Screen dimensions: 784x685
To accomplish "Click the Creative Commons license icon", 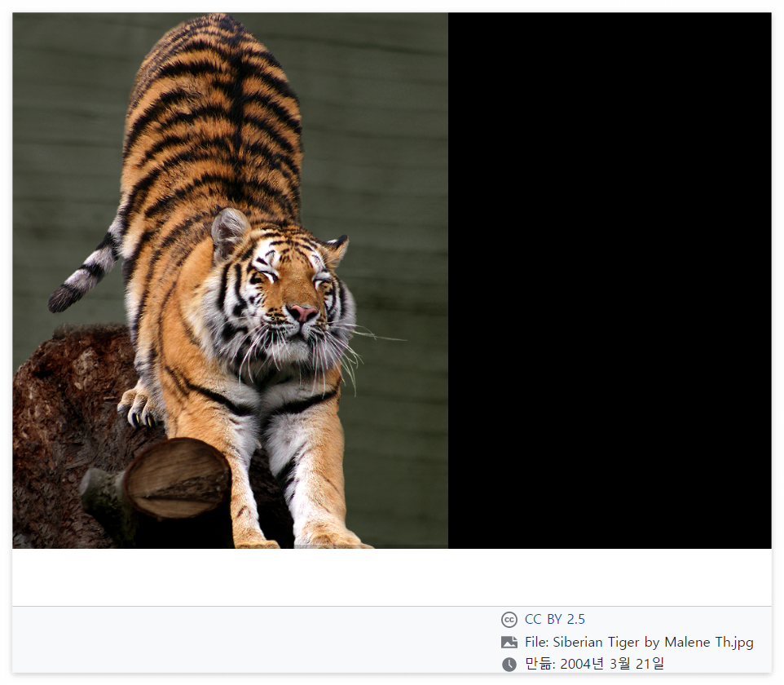I will click(x=509, y=620).
